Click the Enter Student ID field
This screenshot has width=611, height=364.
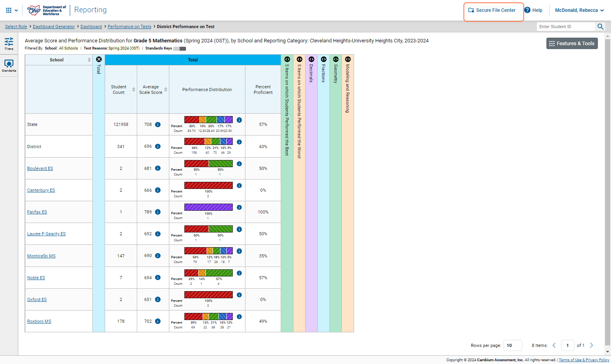566,27
